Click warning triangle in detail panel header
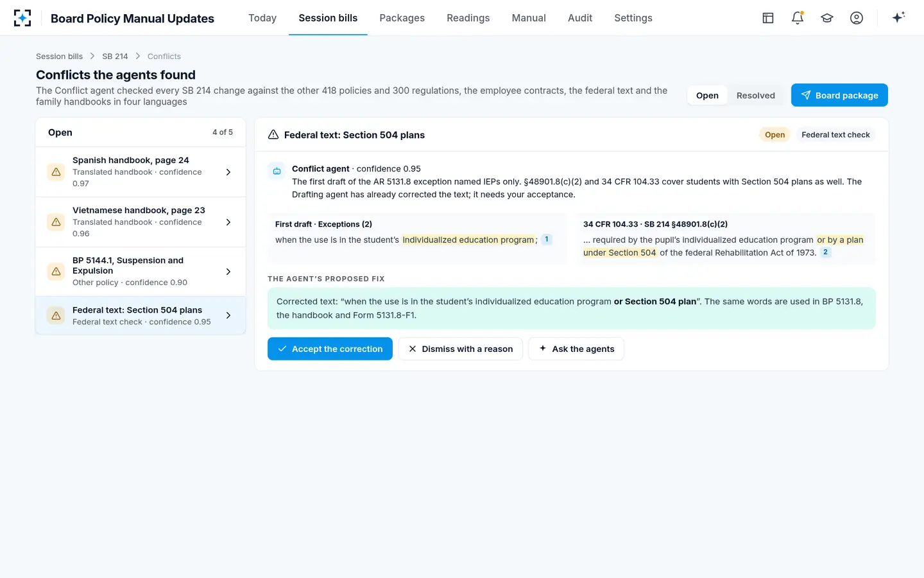Screen dimensions: 924x578 273,134
